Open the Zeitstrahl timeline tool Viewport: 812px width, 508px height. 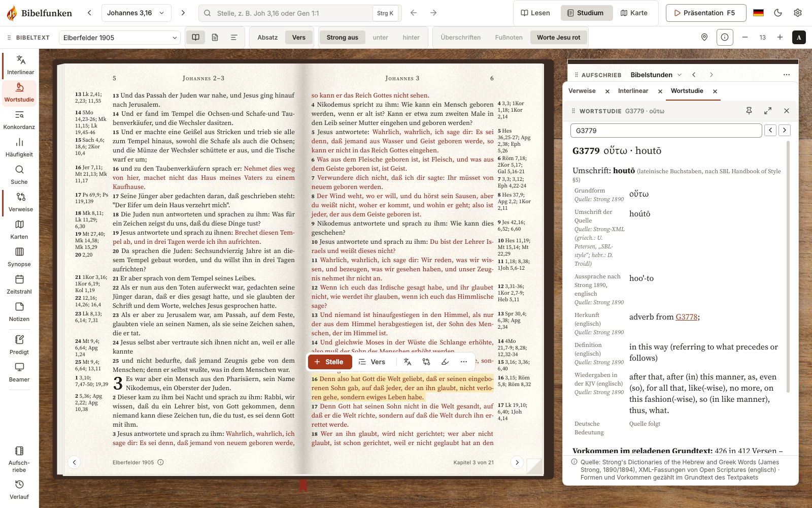click(x=19, y=285)
